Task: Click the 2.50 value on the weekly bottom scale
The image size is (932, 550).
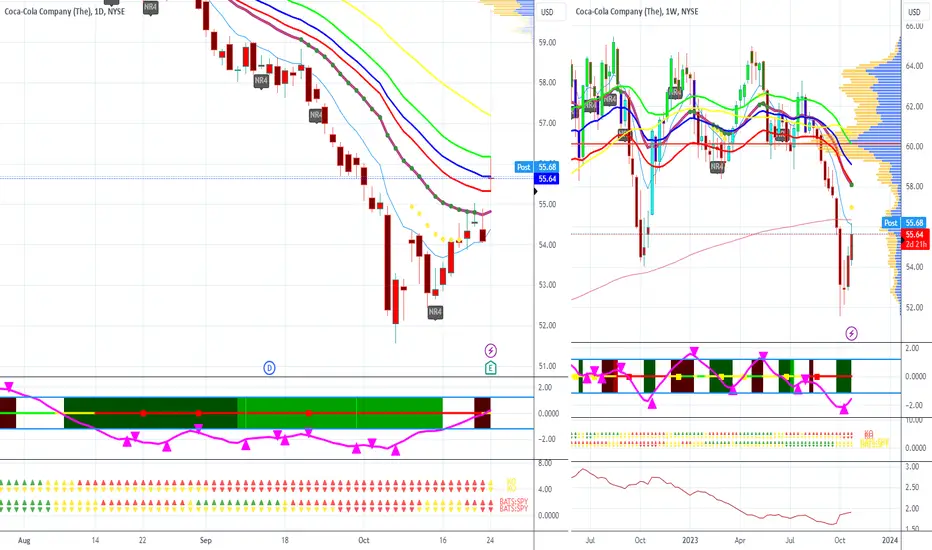Action: (912, 488)
